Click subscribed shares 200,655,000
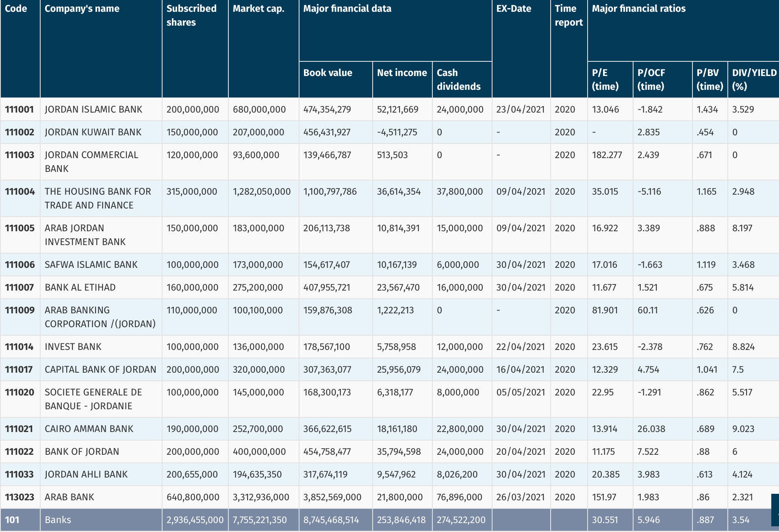The height and width of the screenshot is (532, 779). pyautogui.click(x=192, y=474)
